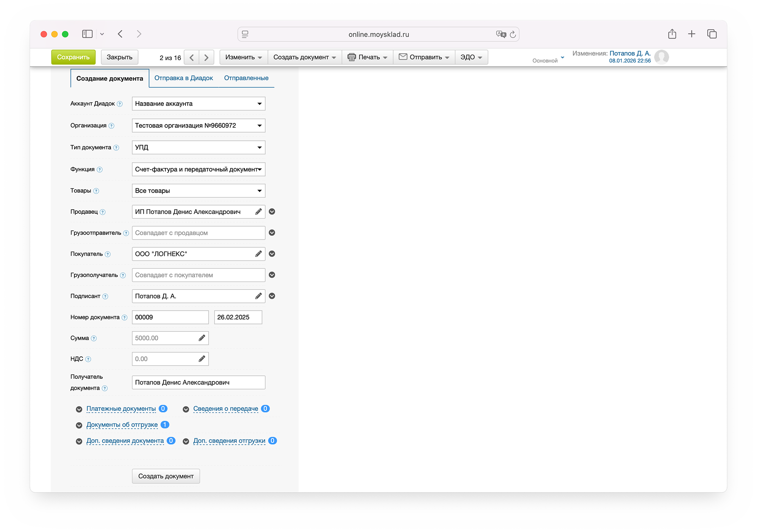Click Safari share icon
This screenshot has height=532, width=757.
tap(672, 34)
